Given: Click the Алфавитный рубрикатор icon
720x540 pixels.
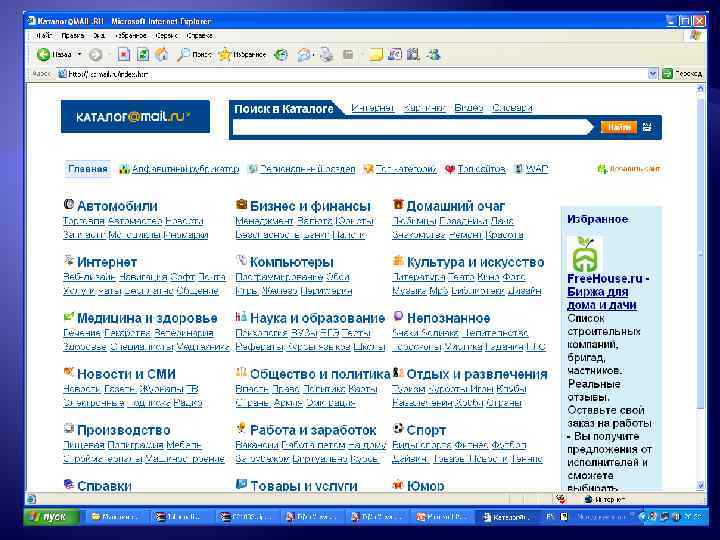Looking at the screenshot, I should click(124, 169).
